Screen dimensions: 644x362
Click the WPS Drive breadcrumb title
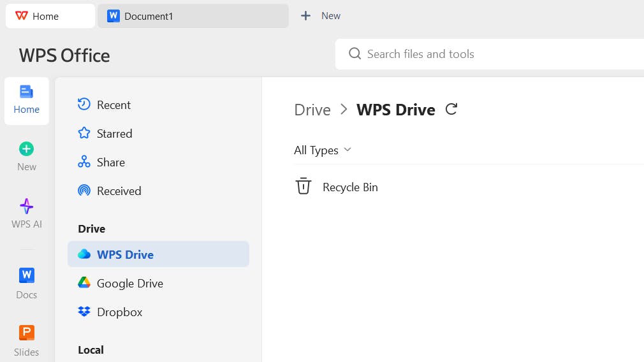pyautogui.click(x=395, y=110)
